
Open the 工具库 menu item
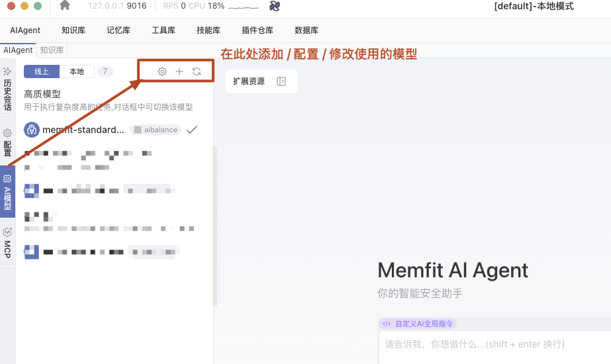tap(164, 30)
